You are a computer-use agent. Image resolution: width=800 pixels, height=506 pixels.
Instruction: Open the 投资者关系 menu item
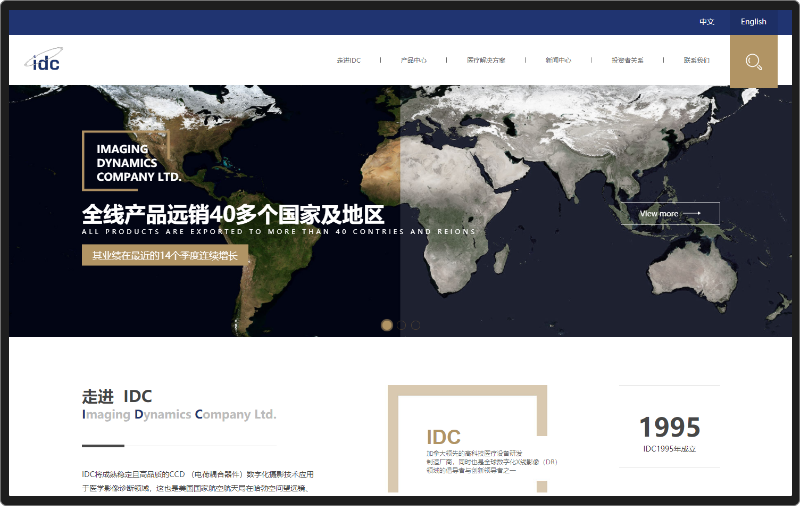(x=627, y=60)
